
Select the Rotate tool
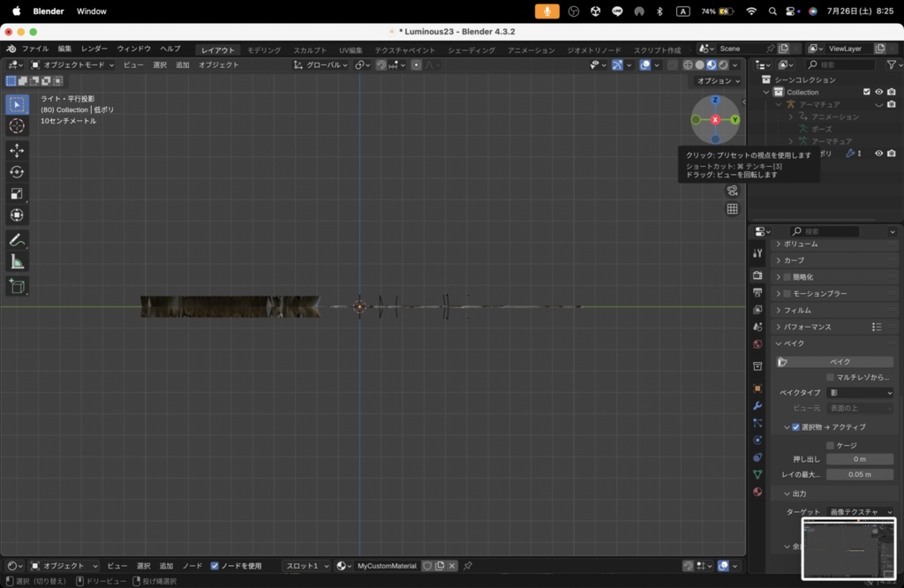pyautogui.click(x=17, y=172)
